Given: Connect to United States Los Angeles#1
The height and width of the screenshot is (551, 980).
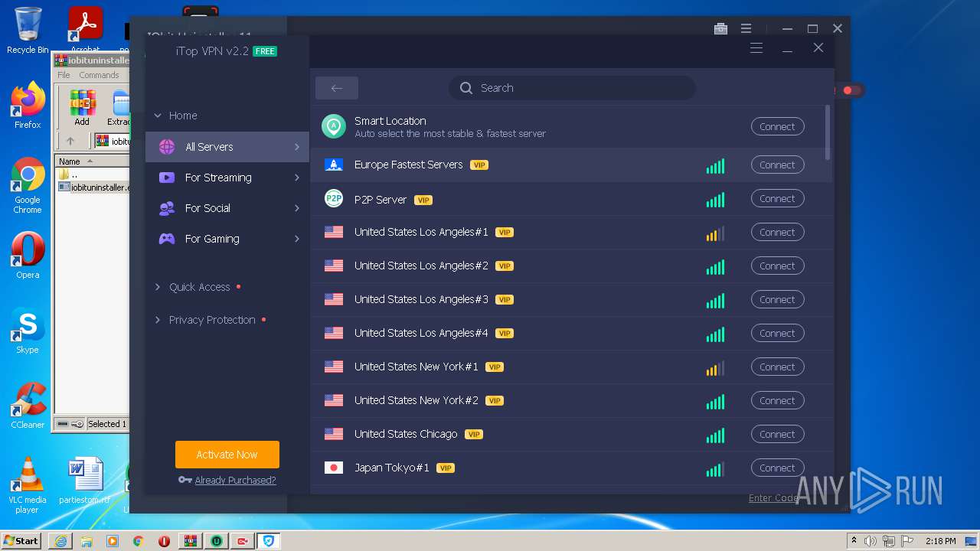Looking at the screenshot, I should (x=777, y=233).
